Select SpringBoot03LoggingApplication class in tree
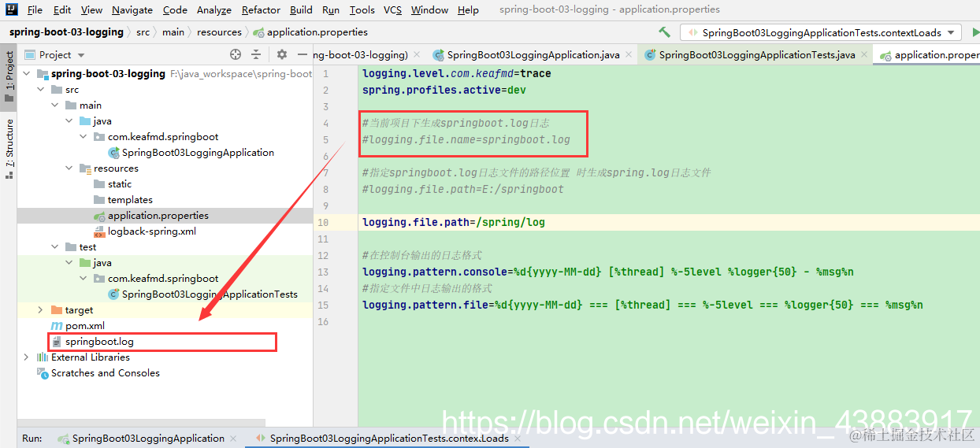980x448 pixels. tap(198, 153)
